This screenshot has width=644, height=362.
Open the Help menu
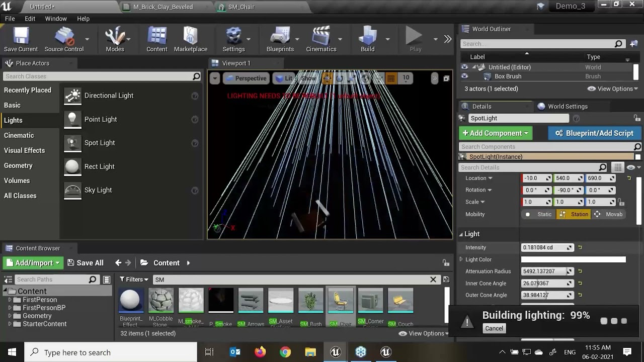(83, 19)
